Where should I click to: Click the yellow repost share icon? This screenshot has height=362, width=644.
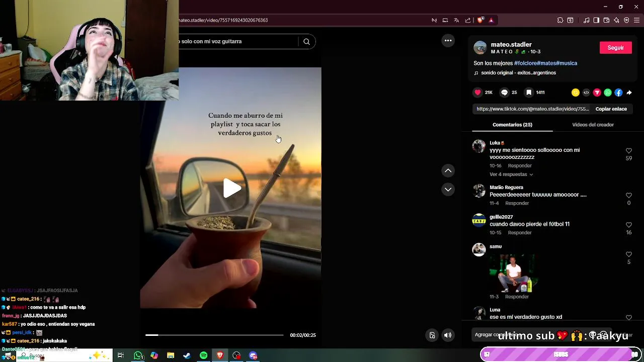coord(576,93)
